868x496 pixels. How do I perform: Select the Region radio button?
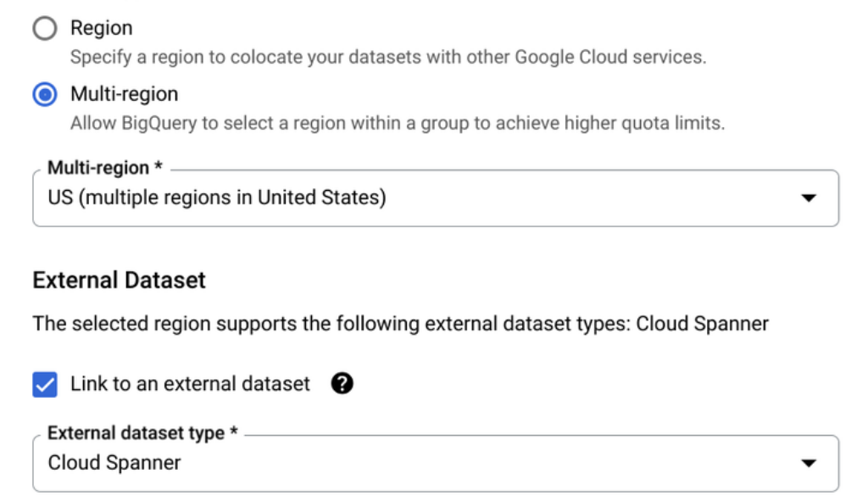tap(44, 28)
